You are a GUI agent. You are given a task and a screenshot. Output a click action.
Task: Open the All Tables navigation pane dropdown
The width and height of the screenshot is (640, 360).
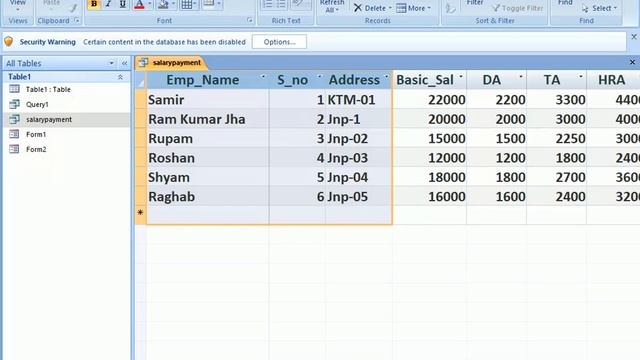tap(111, 63)
